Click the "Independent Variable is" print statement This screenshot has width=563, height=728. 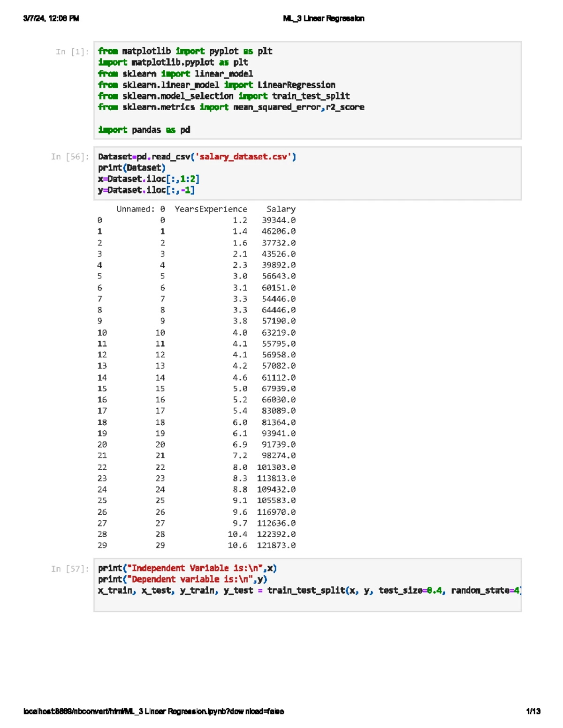[x=187, y=568]
